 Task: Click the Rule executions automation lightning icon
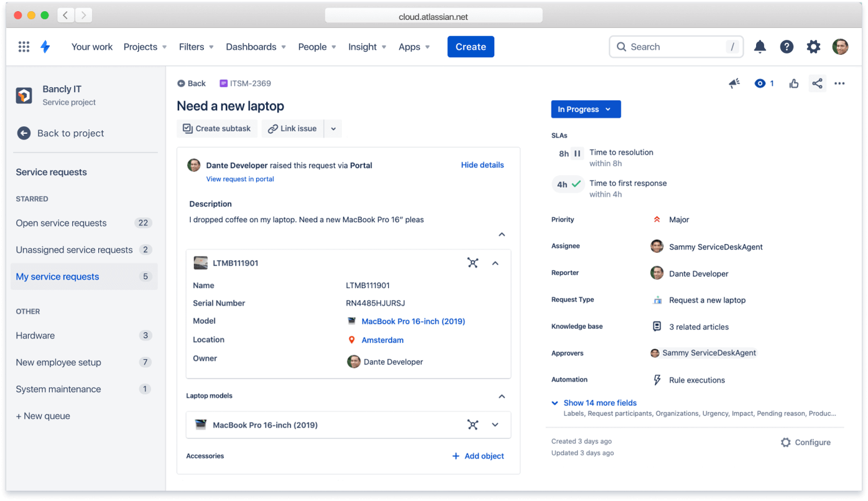click(657, 380)
